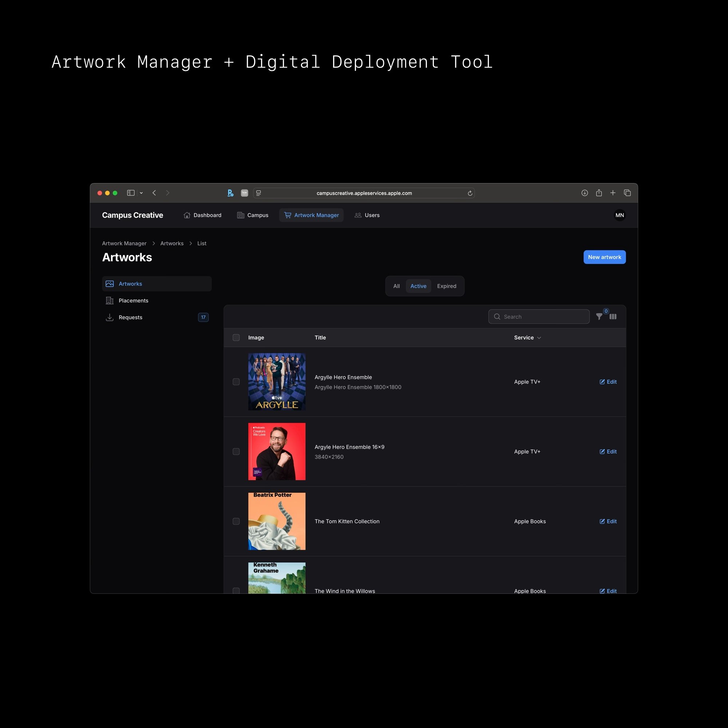728x728 pixels.
Task: Switch to the Expired tab
Action: point(447,286)
